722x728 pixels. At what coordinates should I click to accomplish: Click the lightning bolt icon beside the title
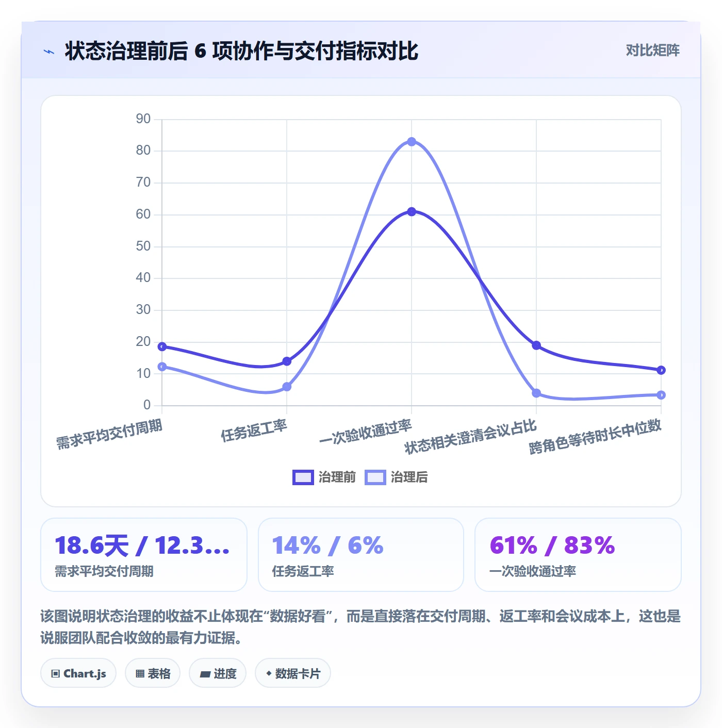(49, 52)
